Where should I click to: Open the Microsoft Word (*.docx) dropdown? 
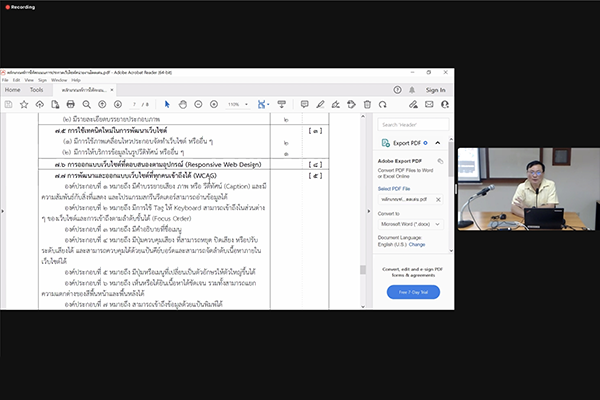(x=411, y=224)
